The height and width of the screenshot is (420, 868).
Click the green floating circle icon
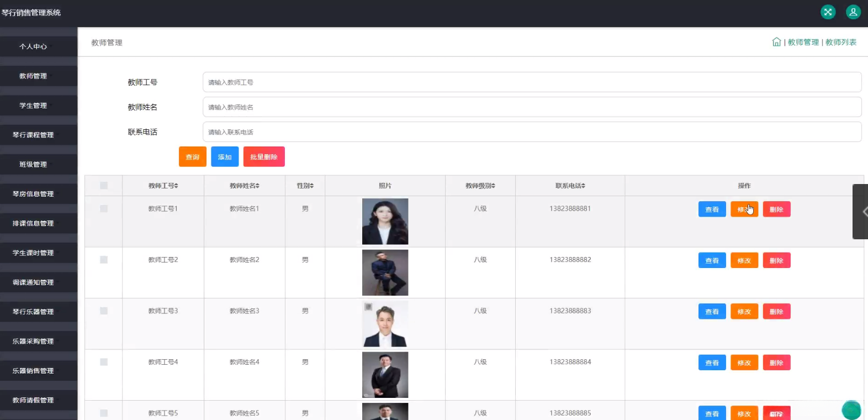coord(851,410)
